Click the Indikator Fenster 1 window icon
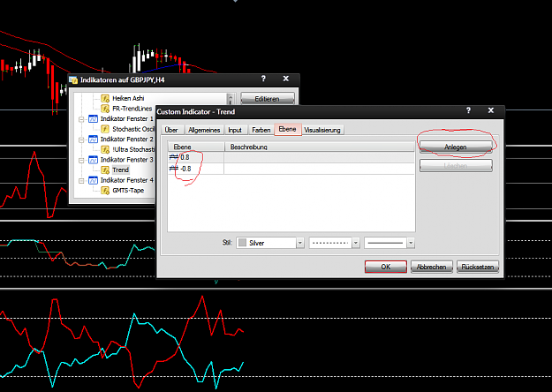This screenshot has height=392, width=552. pyautogui.click(x=93, y=119)
